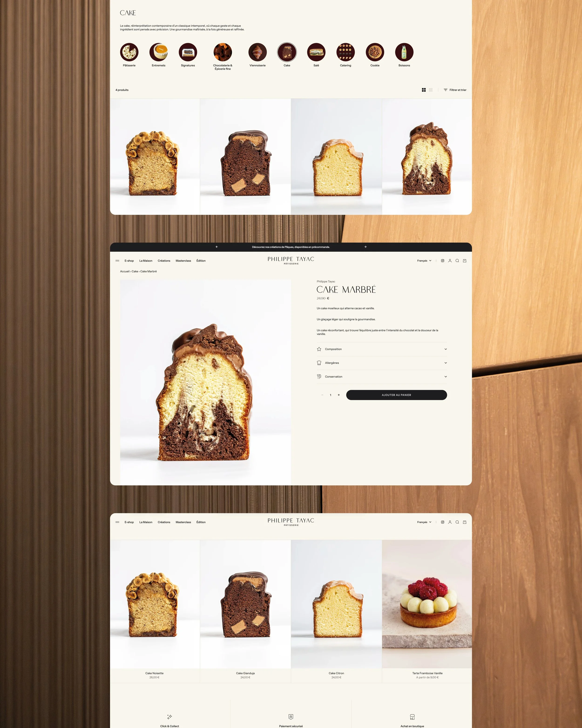Open search icon on bottom page header

tap(457, 522)
